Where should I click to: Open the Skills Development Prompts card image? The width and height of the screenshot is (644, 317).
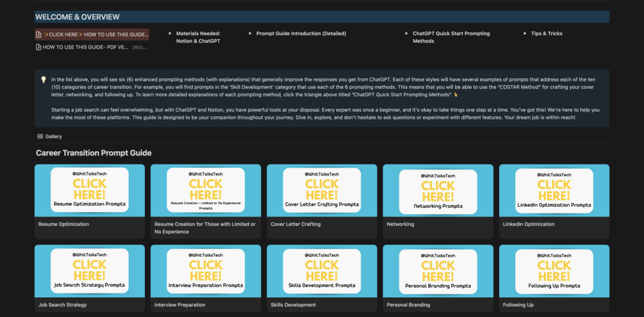click(322, 271)
